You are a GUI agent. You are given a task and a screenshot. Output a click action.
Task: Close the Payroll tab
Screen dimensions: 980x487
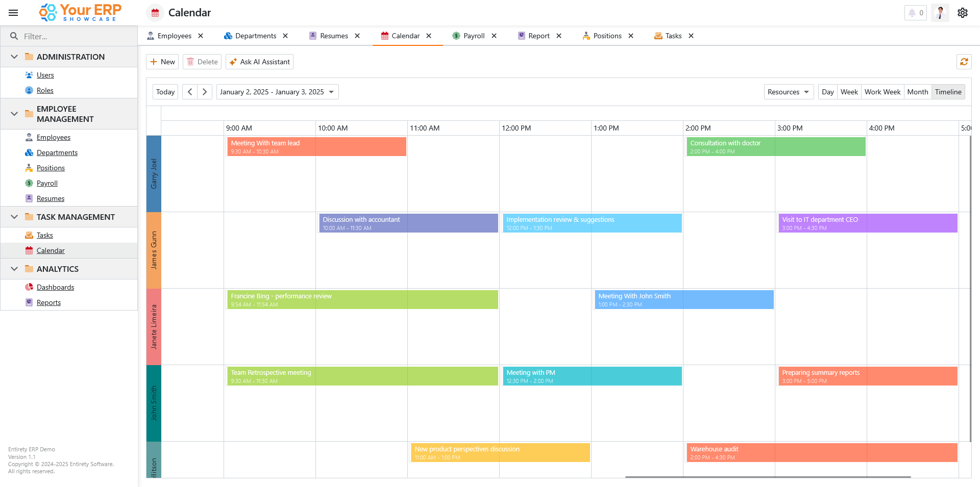(494, 36)
